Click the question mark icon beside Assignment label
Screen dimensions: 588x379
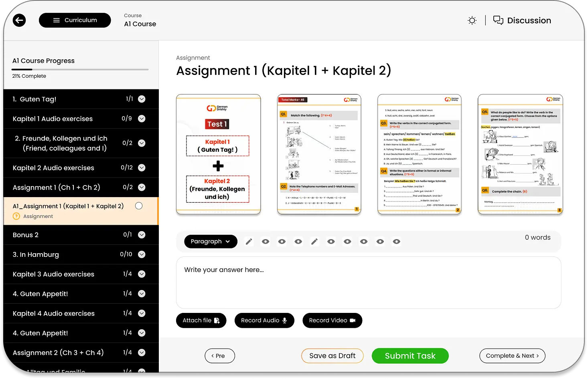[x=16, y=216]
